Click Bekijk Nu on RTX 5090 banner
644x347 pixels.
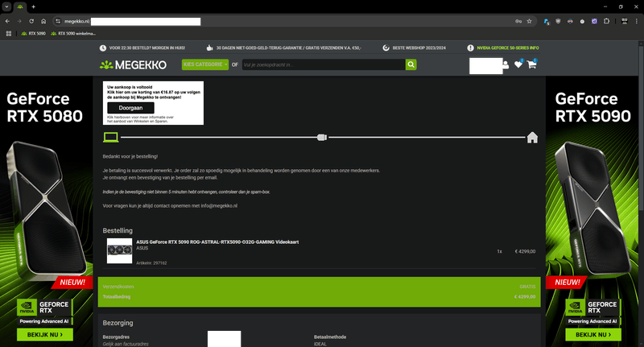pyautogui.click(x=593, y=335)
